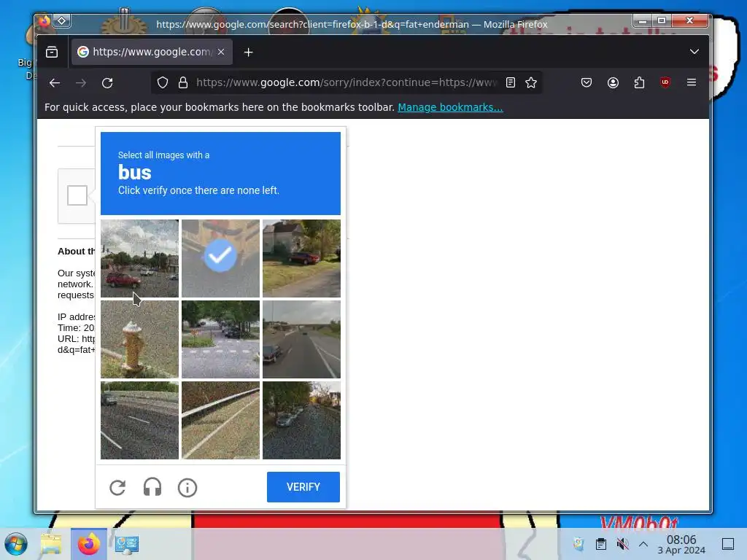Focus the URL address bar
The image size is (747, 560).
pos(347,83)
